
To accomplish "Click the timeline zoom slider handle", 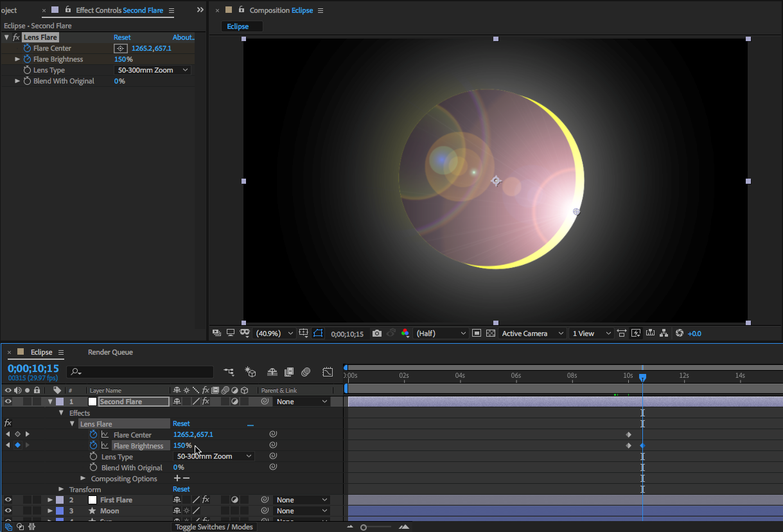I will [364, 528].
